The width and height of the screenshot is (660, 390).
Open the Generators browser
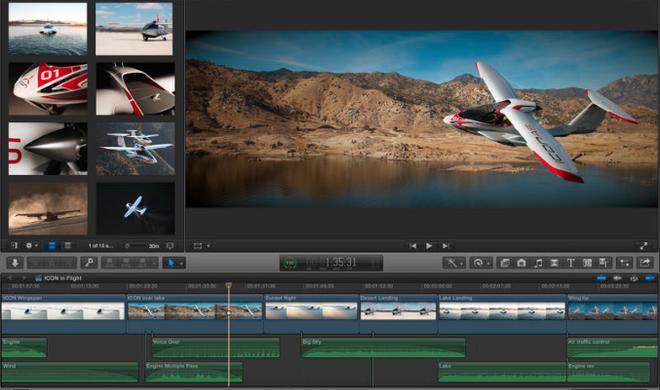[x=587, y=263]
